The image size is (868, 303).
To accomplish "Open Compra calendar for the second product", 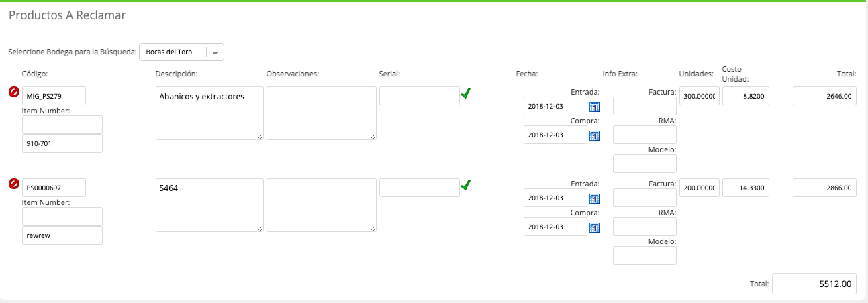I will (x=594, y=227).
